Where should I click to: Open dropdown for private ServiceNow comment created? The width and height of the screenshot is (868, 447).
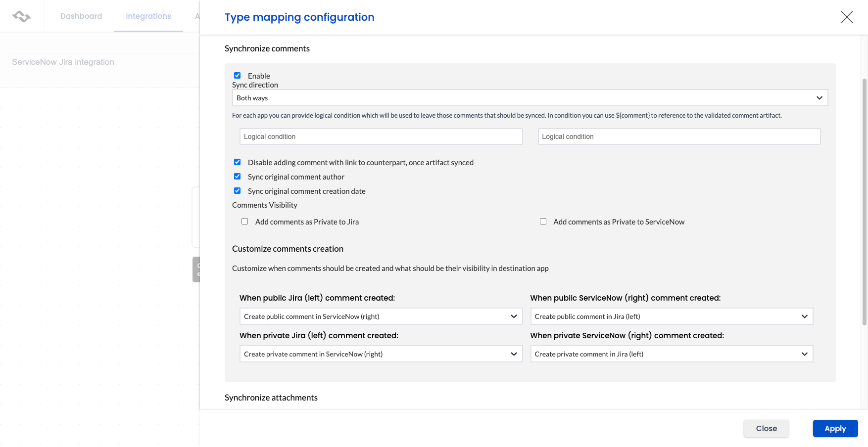[x=672, y=354]
